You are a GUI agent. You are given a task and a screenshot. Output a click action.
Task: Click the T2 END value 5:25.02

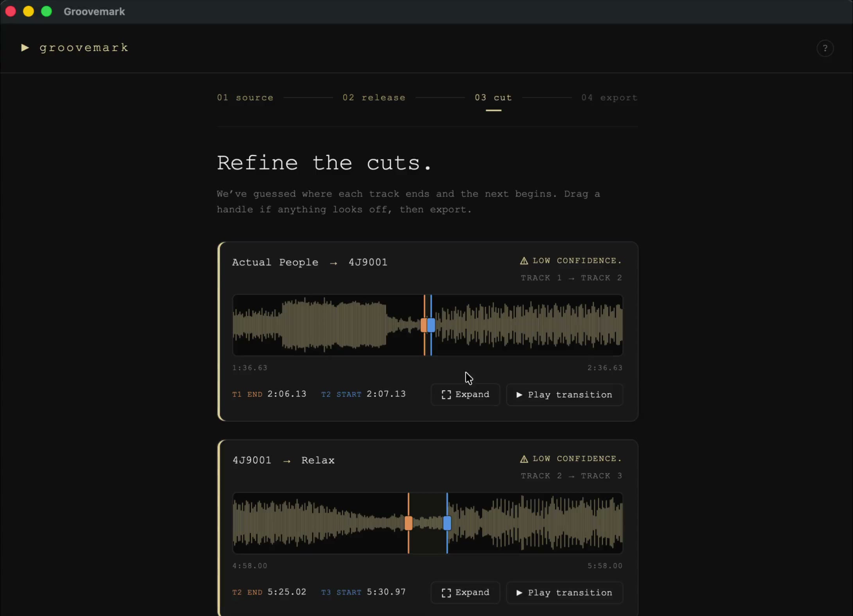point(287,592)
